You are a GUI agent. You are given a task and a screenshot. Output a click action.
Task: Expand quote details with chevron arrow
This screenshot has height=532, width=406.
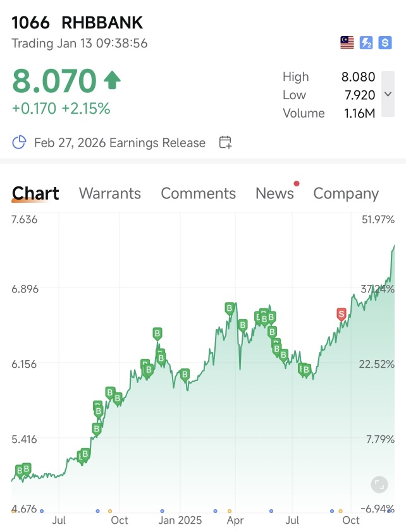click(x=388, y=94)
